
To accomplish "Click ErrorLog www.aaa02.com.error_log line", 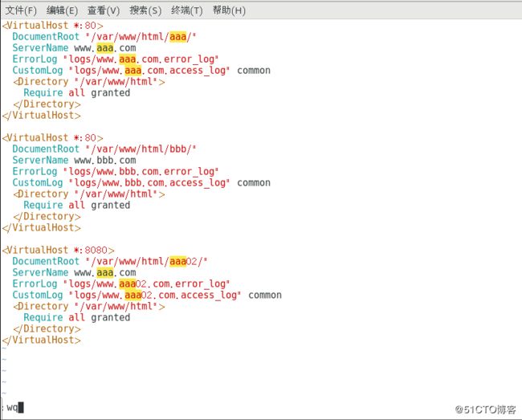I will click(x=120, y=284).
